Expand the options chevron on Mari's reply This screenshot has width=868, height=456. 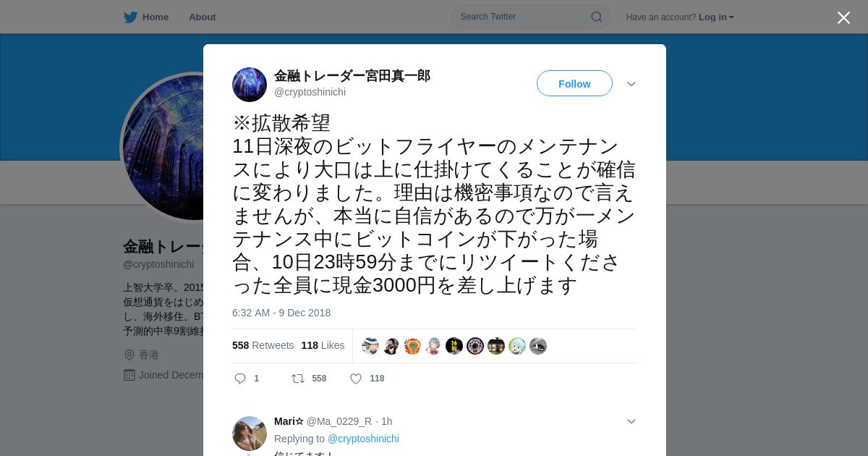[631, 421]
